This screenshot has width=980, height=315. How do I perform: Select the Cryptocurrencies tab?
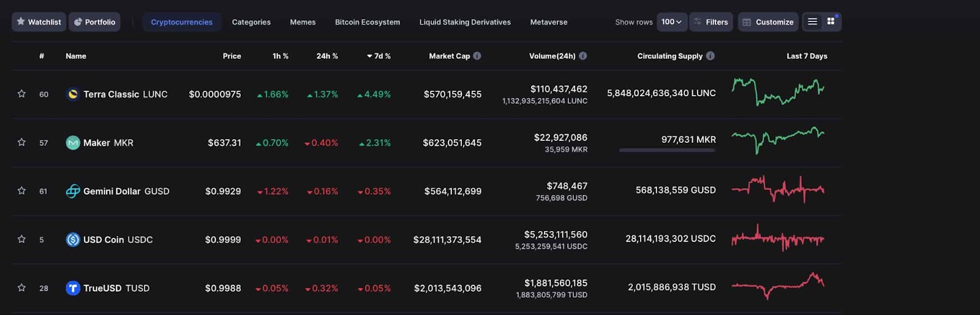(x=182, y=21)
